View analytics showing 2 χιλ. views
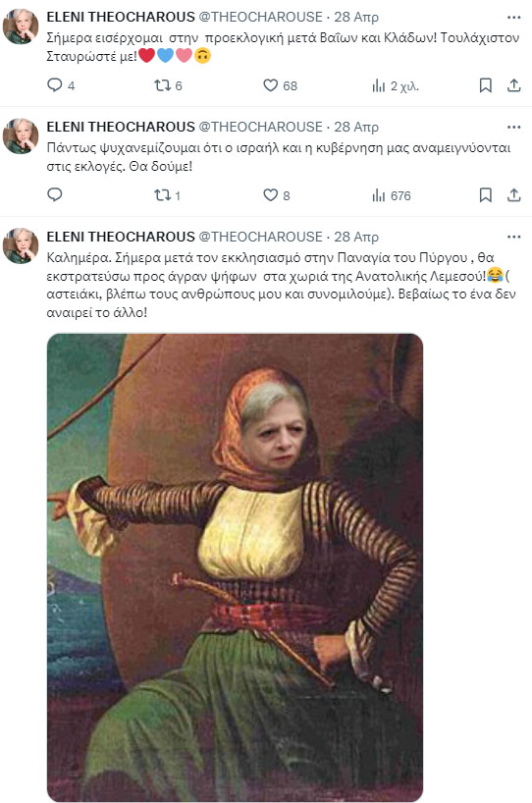This screenshot has width=532, height=803. pyautogui.click(x=396, y=85)
